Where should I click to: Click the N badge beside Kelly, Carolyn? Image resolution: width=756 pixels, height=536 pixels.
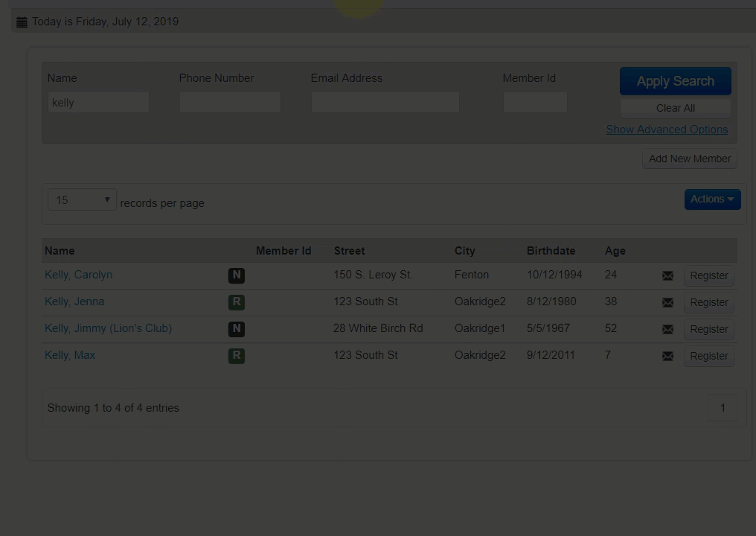(236, 275)
